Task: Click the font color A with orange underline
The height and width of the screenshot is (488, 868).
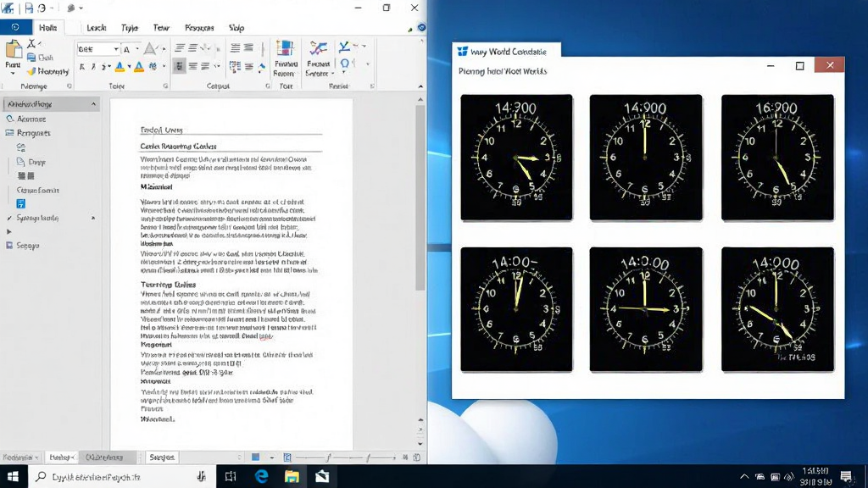Action: (x=139, y=67)
